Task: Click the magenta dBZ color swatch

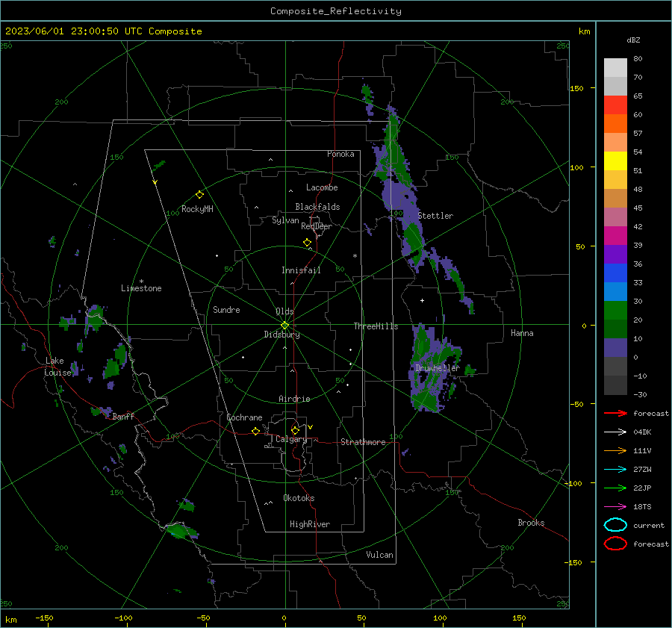Action: [x=615, y=236]
